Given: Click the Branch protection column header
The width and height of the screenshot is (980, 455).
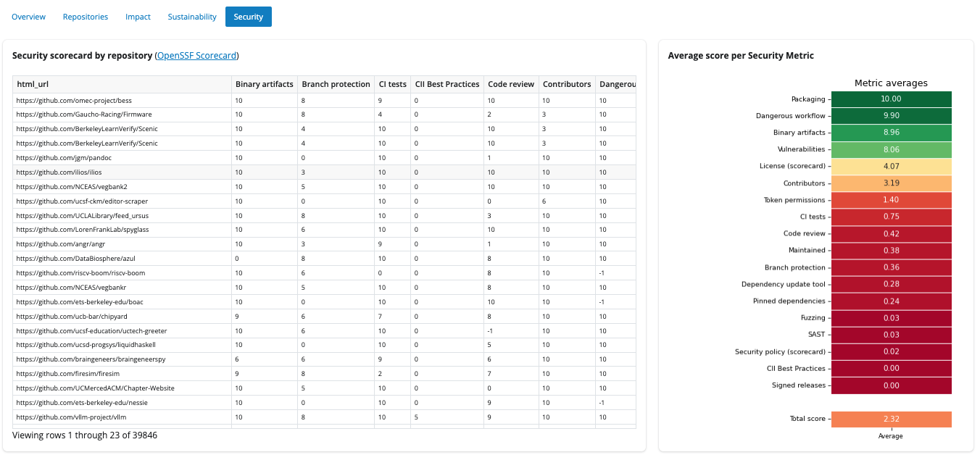Looking at the screenshot, I should (x=336, y=84).
